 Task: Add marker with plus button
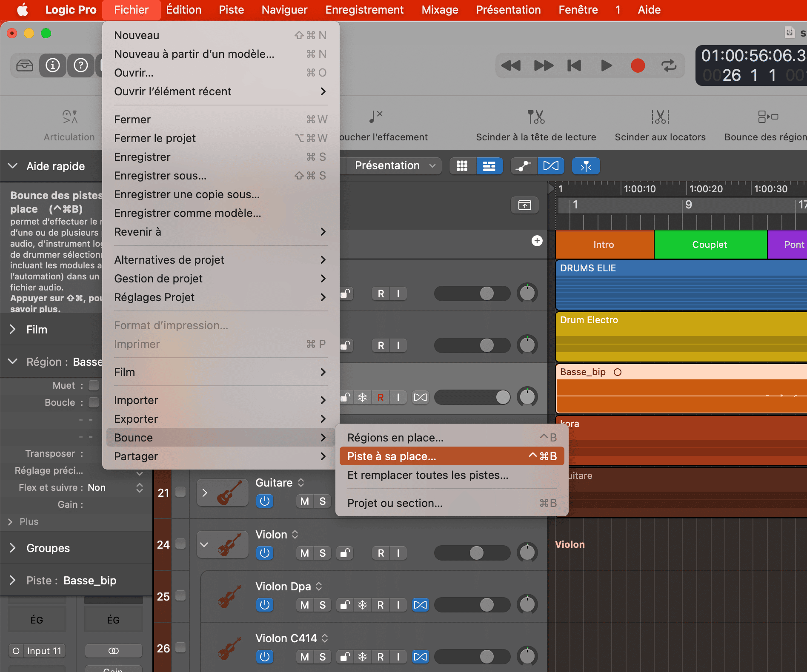[537, 241]
